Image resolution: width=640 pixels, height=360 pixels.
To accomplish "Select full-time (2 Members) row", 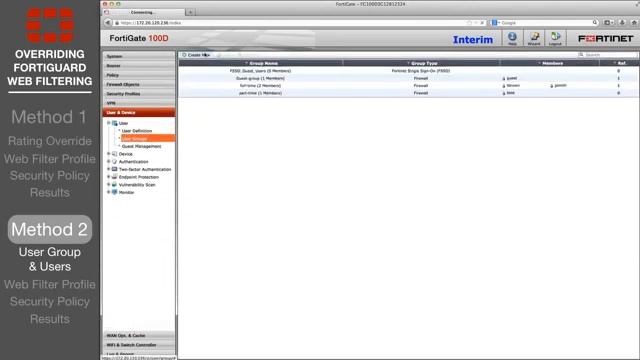I will click(x=409, y=86).
